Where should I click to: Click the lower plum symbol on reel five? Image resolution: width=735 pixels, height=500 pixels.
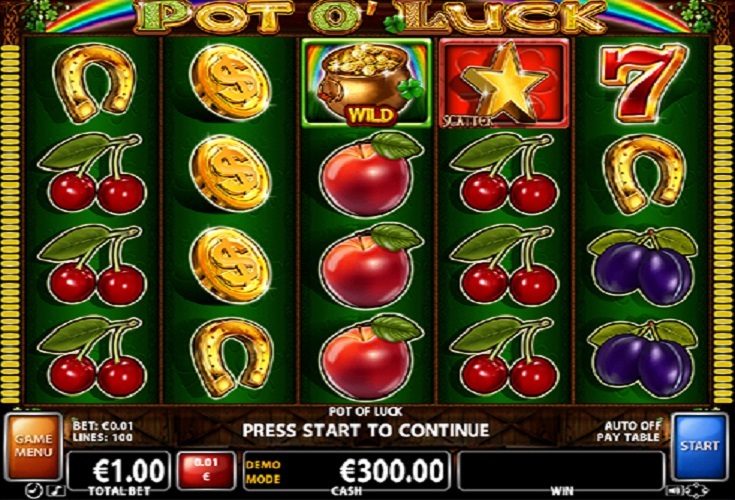point(642,358)
